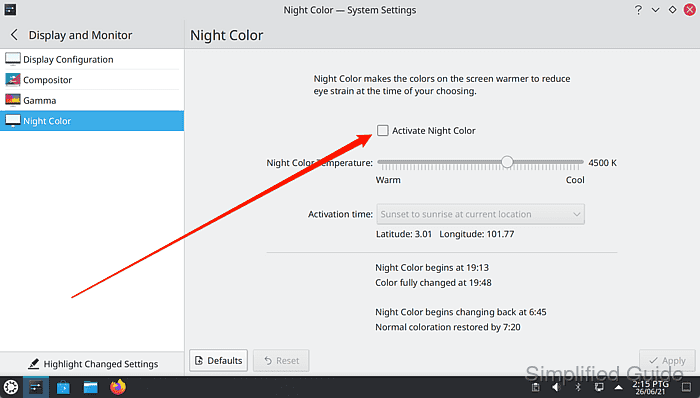Click the Night Color page heading
The height and width of the screenshot is (398, 700).
(x=227, y=35)
